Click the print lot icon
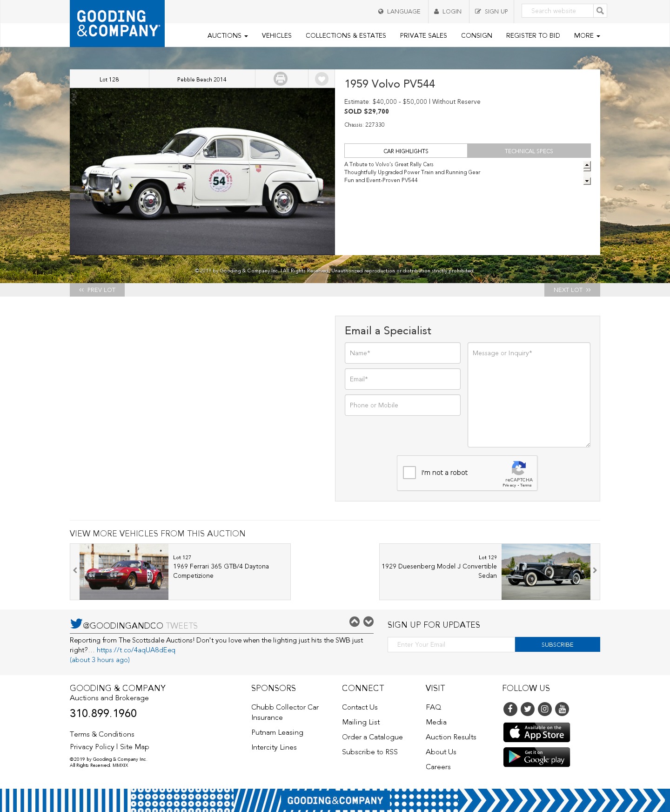Viewport: 670px width, 812px height. (281, 79)
